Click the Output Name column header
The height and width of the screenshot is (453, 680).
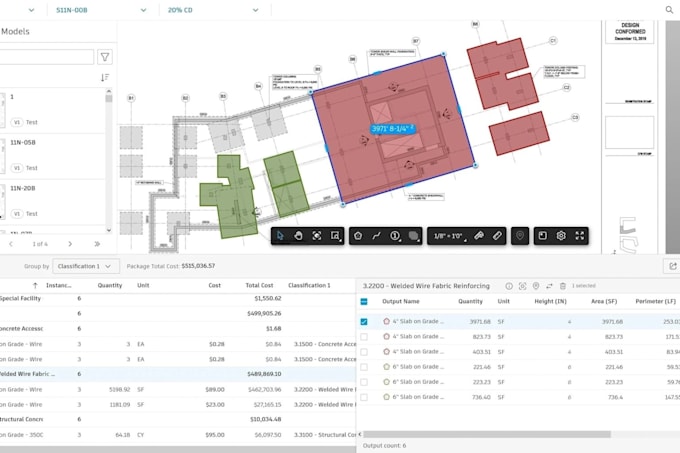tap(401, 301)
